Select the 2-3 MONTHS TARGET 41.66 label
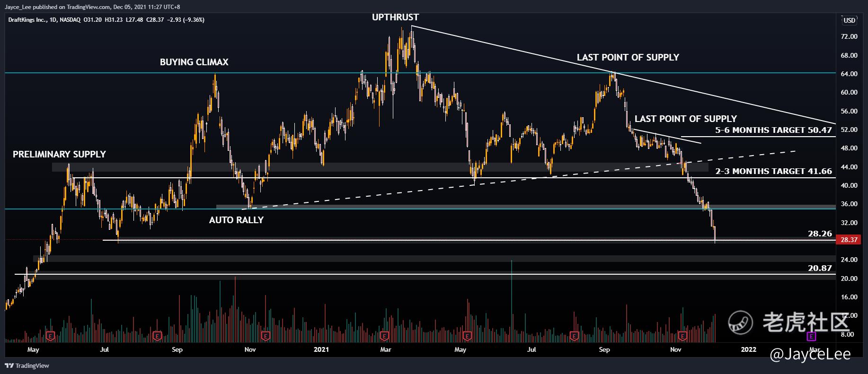This screenshot has width=868, height=374. (773, 171)
